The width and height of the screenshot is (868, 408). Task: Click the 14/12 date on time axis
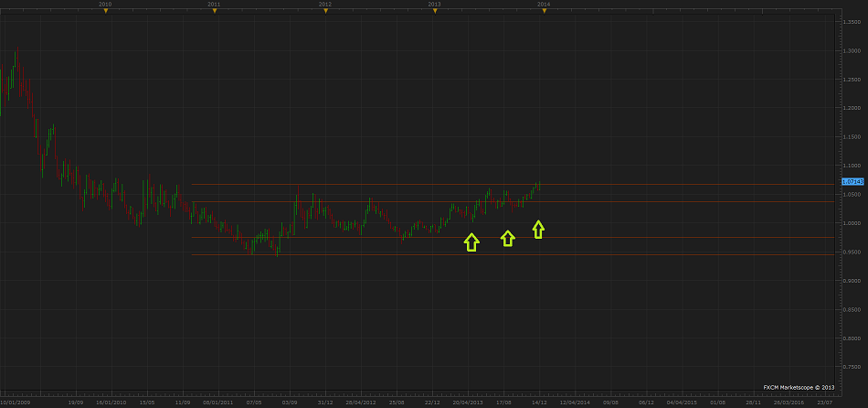point(539,402)
